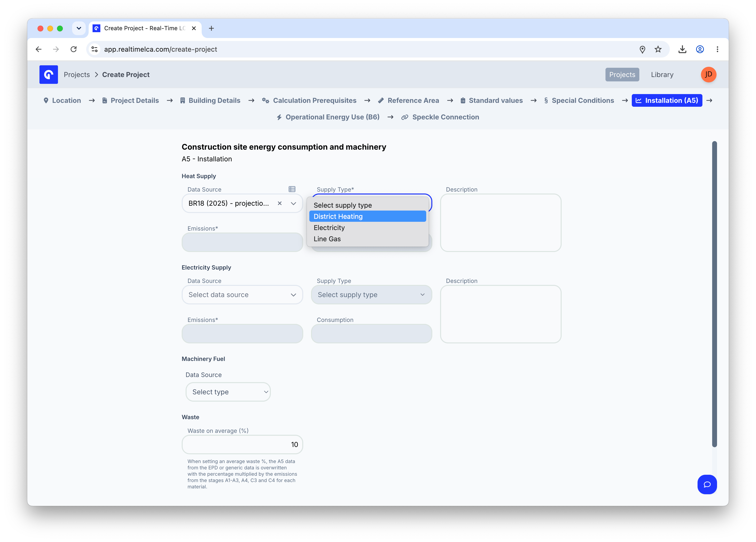Click the location permission icon in address bar
756x542 pixels.
point(642,49)
